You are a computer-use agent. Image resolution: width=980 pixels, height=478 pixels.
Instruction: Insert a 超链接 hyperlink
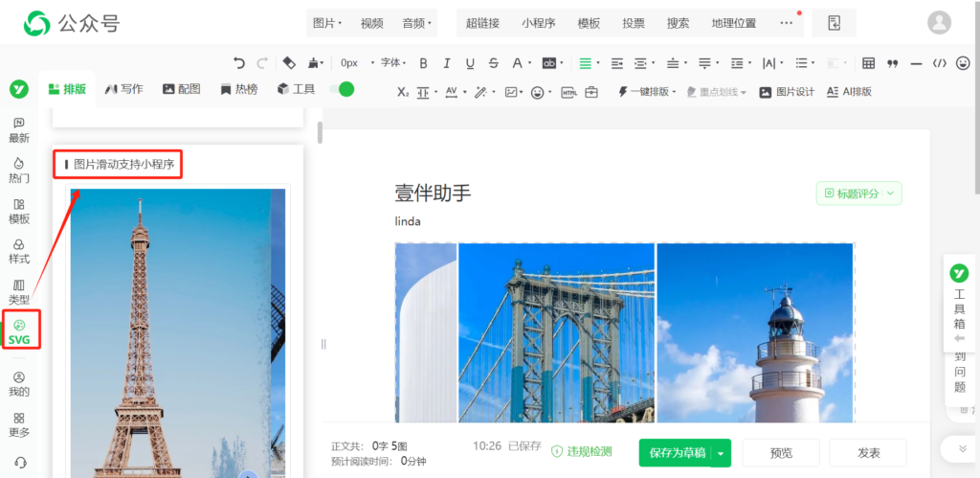[x=482, y=23]
